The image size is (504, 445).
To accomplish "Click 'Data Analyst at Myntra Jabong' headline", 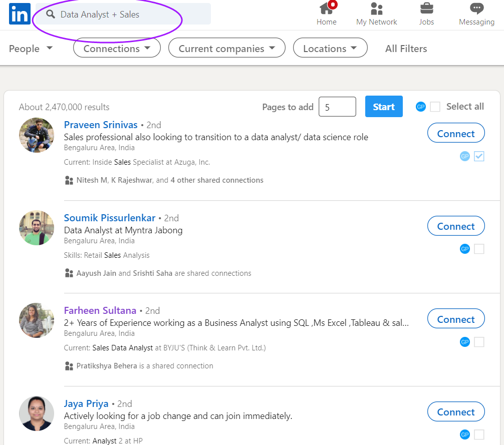I will pyautogui.click(x=123, y=230).
